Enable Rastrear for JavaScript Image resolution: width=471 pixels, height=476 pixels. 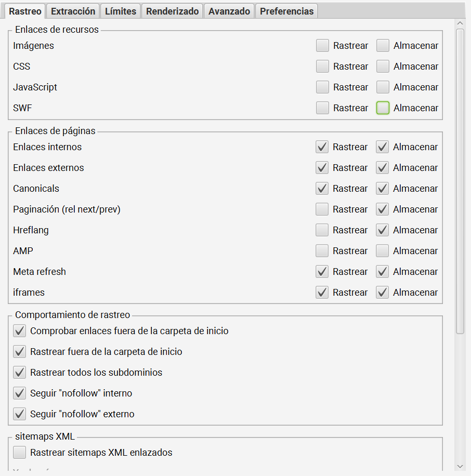click(x=321, y=87)
